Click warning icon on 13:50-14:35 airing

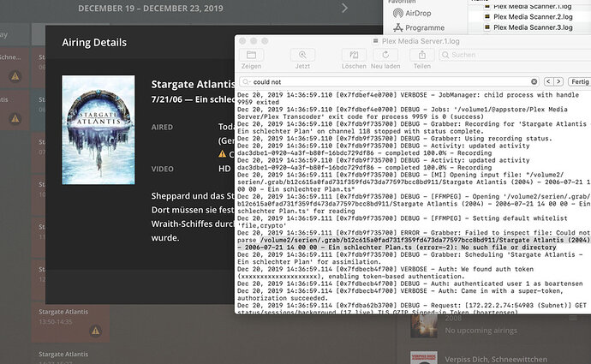[x=96, y=331]
